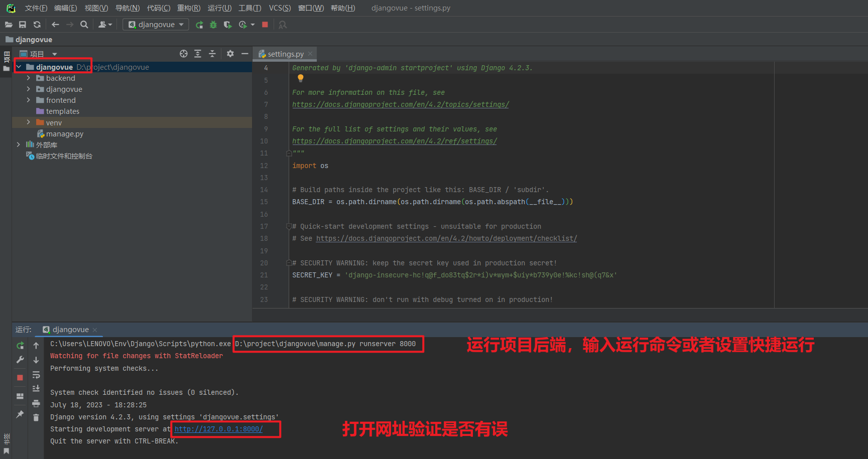Start debugging with the bug icon
Viewport: 868px width, 459px height.
(x=213, y=25)
